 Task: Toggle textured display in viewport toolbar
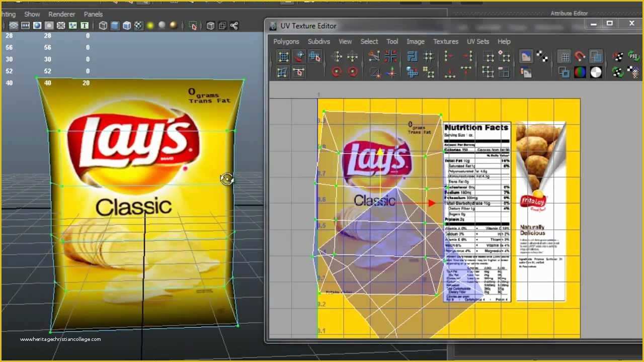(x=138, y=26)
